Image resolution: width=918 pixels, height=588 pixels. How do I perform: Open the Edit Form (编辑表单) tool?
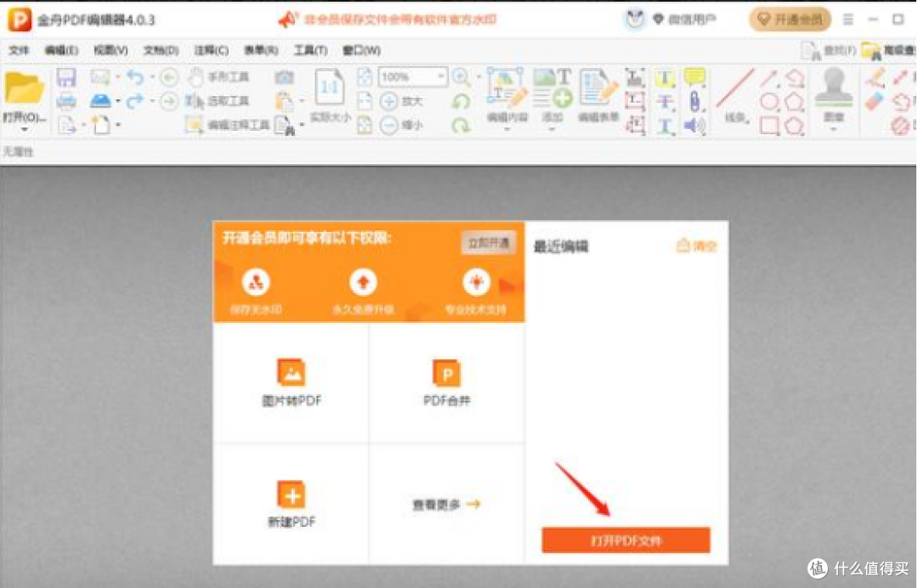click(x=598, y=94)
